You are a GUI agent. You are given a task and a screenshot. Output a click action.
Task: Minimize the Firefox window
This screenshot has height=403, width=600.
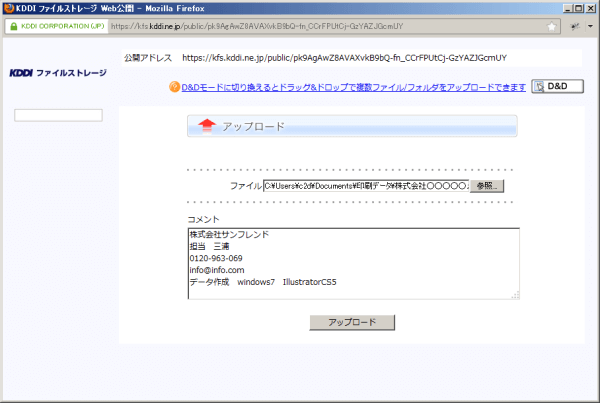pyautogui.click(x=565, y=8)
